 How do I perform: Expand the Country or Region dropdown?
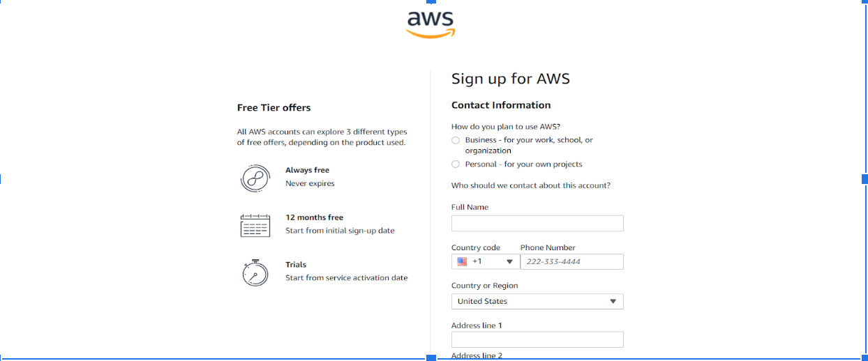pyautogui.click(x=613, y=302)
